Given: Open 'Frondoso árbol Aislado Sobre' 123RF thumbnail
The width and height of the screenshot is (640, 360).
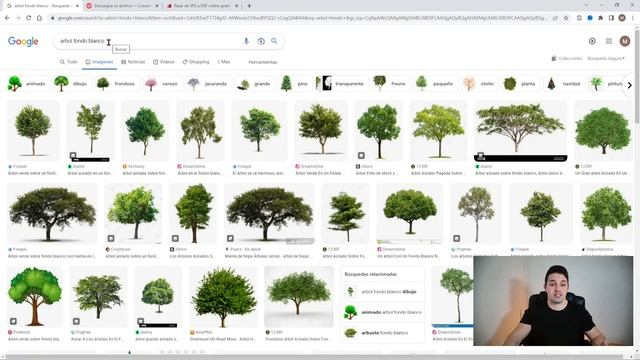Looking at the screenshot, I should [x=299, y=297].
